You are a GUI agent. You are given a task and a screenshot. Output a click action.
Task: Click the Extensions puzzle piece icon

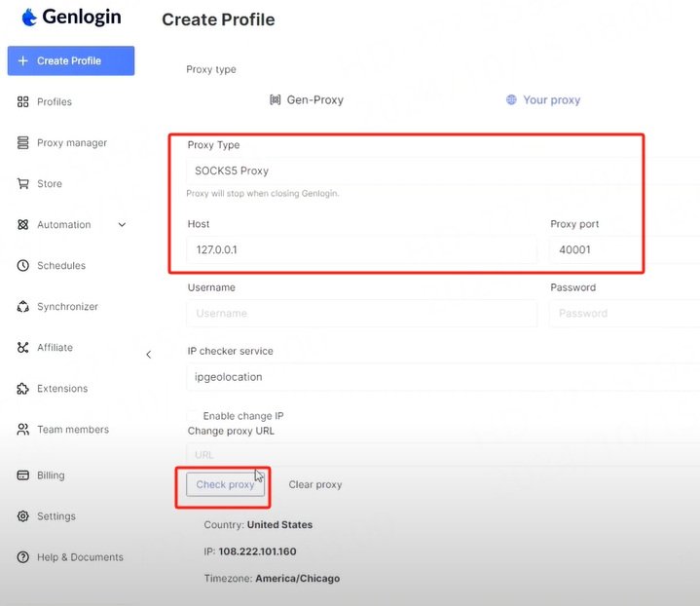coord(23,389)
